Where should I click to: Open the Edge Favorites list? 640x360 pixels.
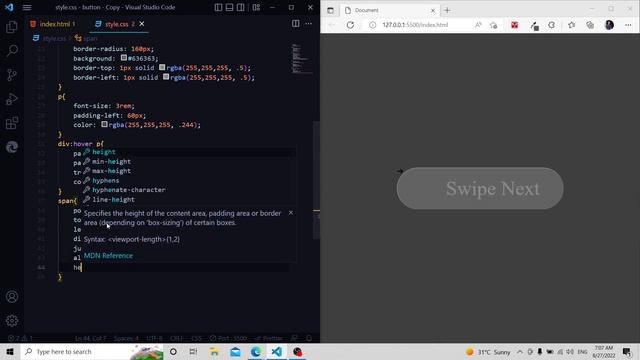tap(571, 25)
